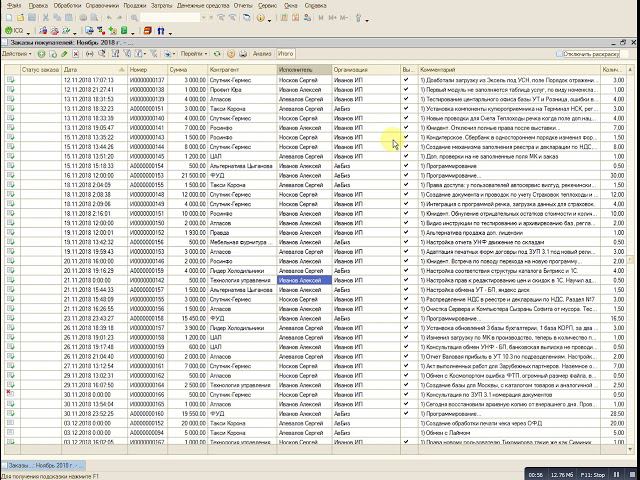
Task: Click scrollbar down arrow of the order list
Action: click(x=630, y=449)
